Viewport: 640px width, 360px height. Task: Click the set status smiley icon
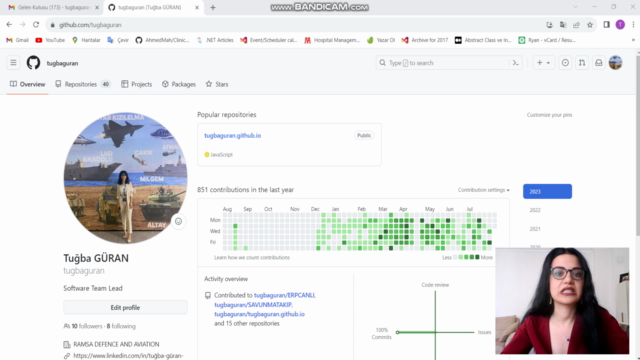[x=178, y=221]
